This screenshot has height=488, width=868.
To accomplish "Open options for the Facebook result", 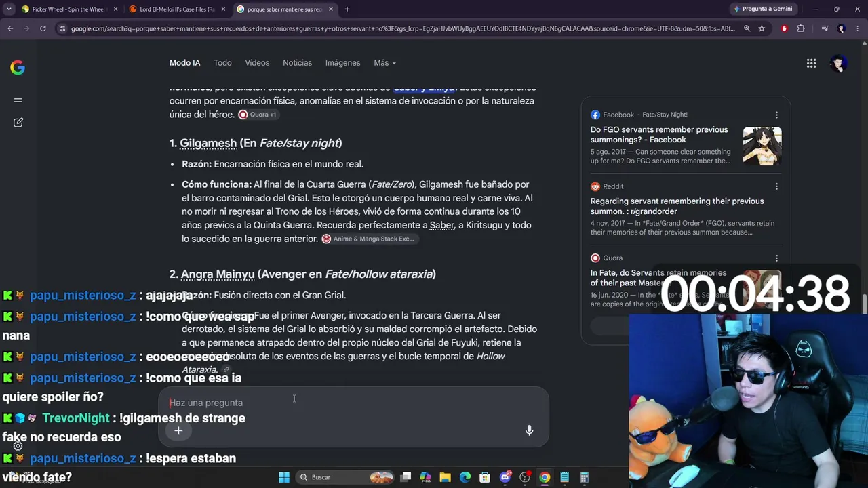I will [776, 115].
